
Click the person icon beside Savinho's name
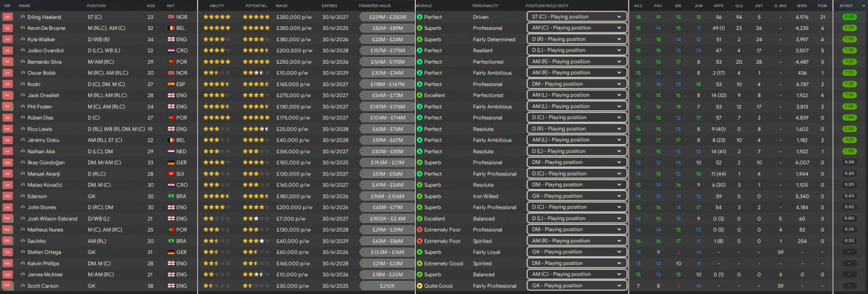pos(22,241)
